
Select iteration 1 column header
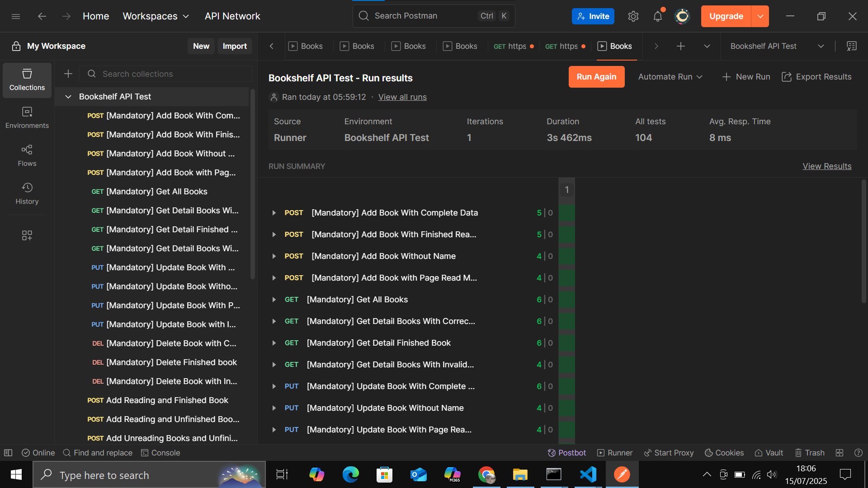click(x=566, y=190)
